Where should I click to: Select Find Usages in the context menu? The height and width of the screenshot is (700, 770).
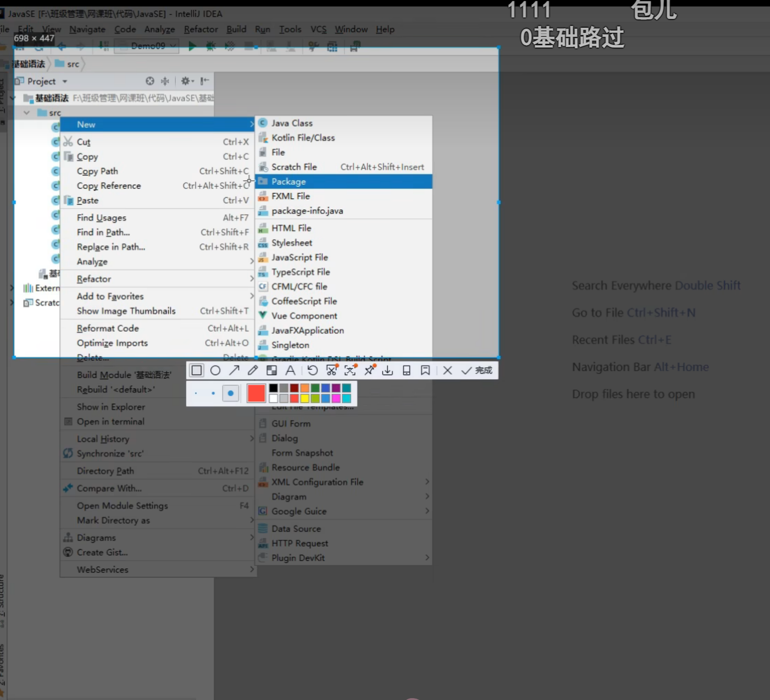158,218
